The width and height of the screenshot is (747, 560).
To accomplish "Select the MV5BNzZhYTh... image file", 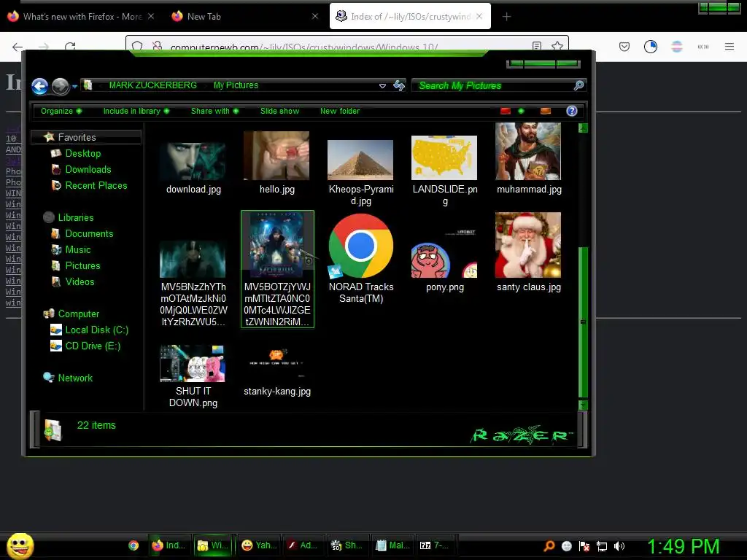I will pos(193,259).
